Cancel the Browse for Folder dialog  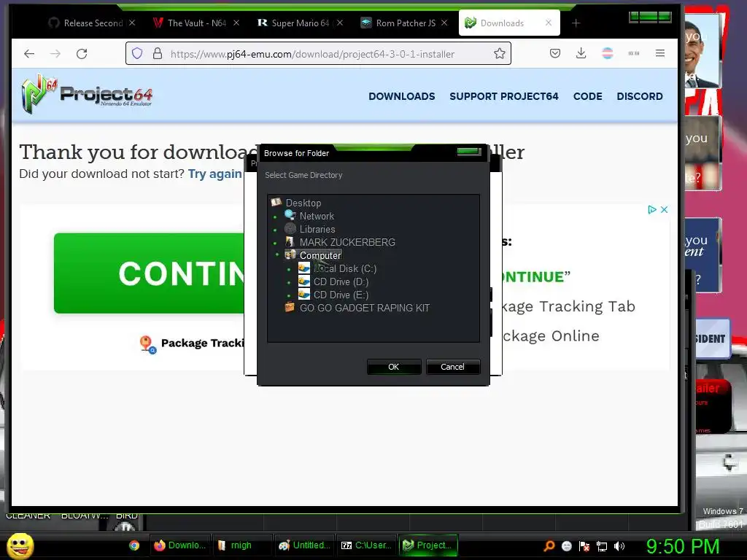click(452, 367)
